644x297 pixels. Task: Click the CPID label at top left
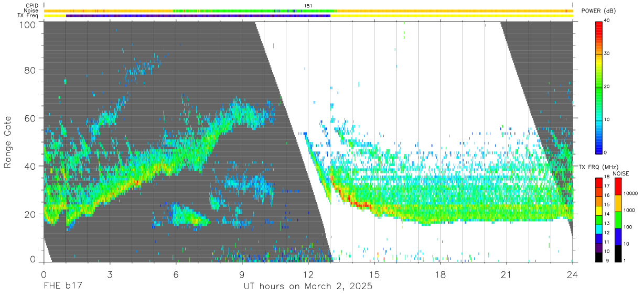[x=31, y=6]
